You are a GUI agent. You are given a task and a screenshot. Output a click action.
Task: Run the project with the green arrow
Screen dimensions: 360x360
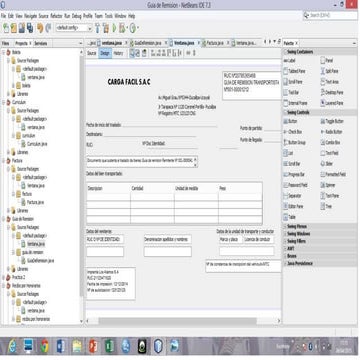click(x=114, y=28)
